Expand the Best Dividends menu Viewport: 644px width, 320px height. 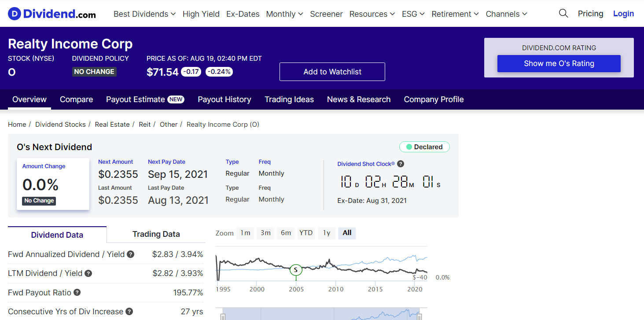click(x=145, y=14)
